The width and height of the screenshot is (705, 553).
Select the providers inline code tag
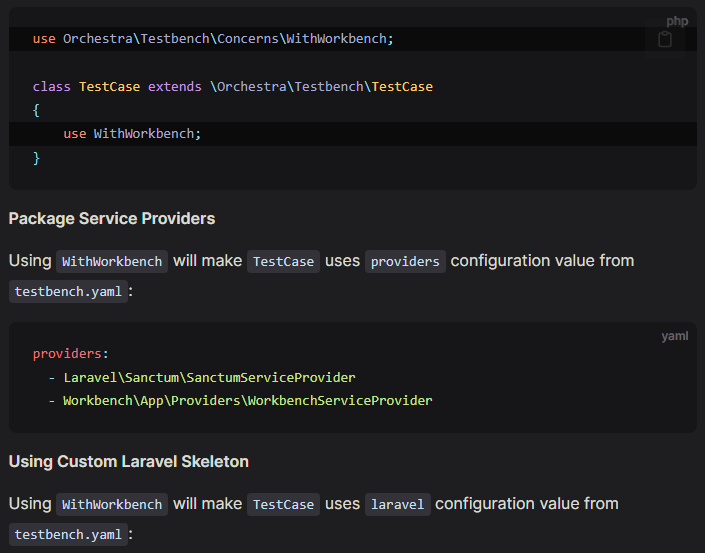[405, 261]
